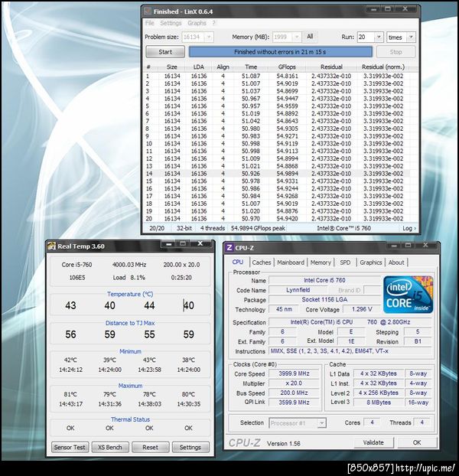Click the Intel Core i5 logo in CPU-Z
The width and height of the screenshot is (459, 476).
(x=408, y=295)
